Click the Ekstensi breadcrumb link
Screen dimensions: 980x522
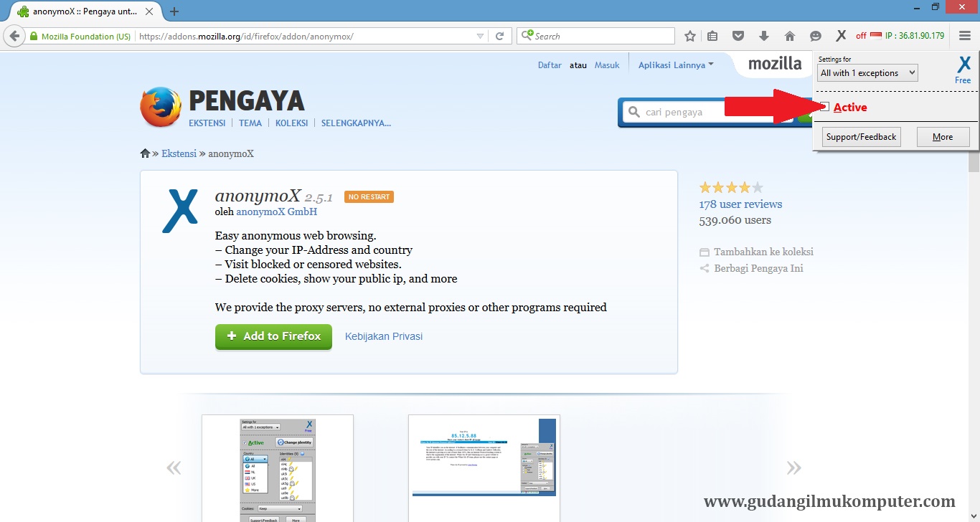(179, 153)
